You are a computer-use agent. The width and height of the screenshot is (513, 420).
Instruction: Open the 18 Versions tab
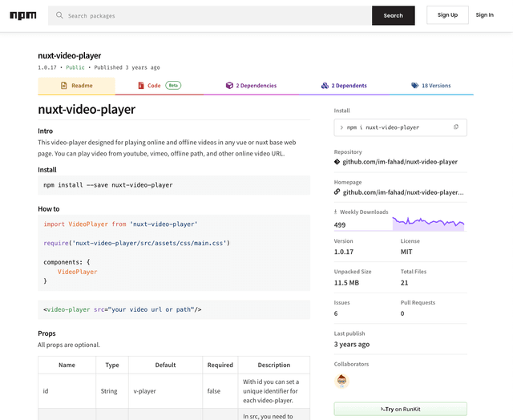tap(431, 86)
